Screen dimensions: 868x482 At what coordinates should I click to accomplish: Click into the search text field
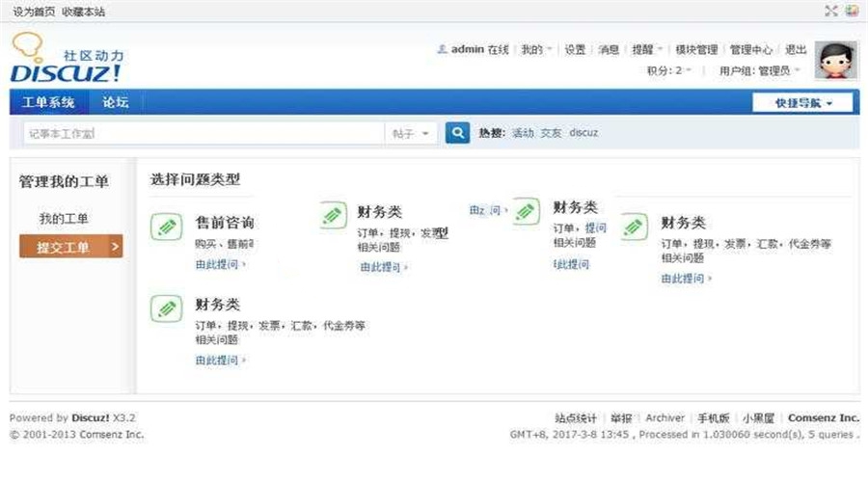pos(203,133)
